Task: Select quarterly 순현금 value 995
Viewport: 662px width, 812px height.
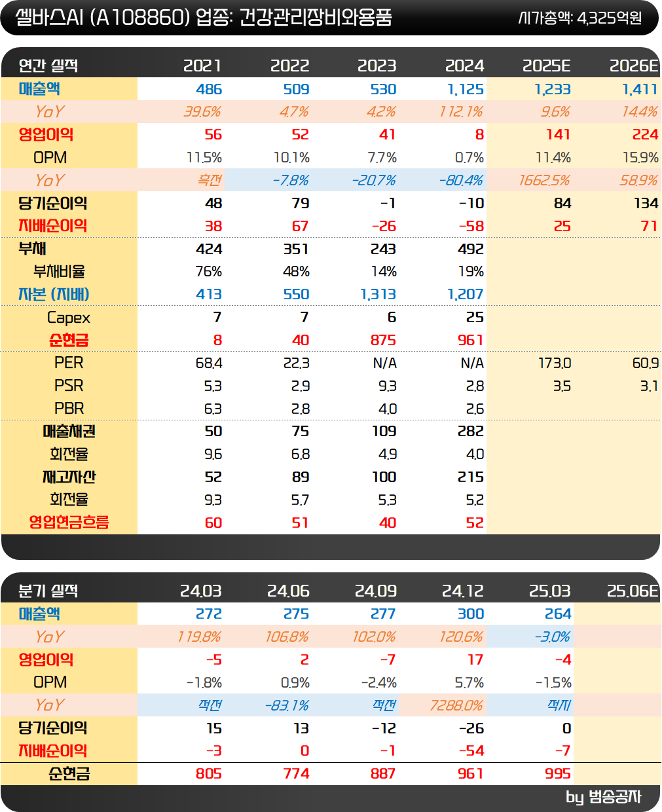Action: (x=558, y=773)
